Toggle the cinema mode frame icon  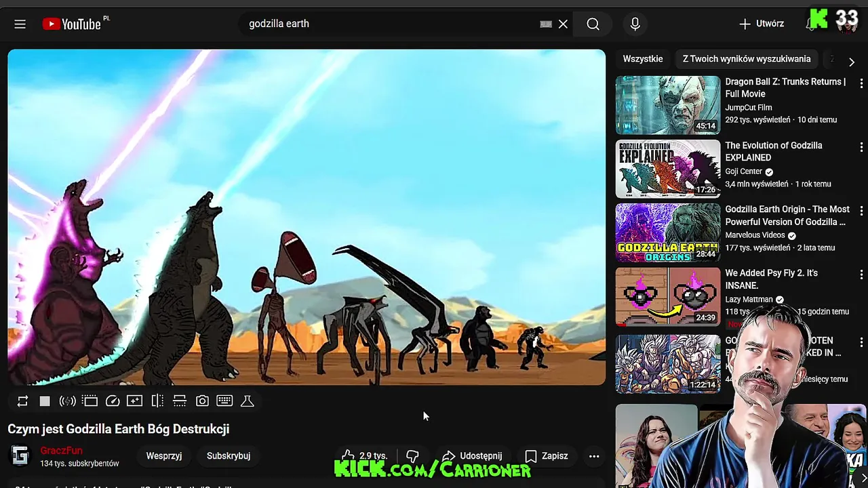(90, 401)
